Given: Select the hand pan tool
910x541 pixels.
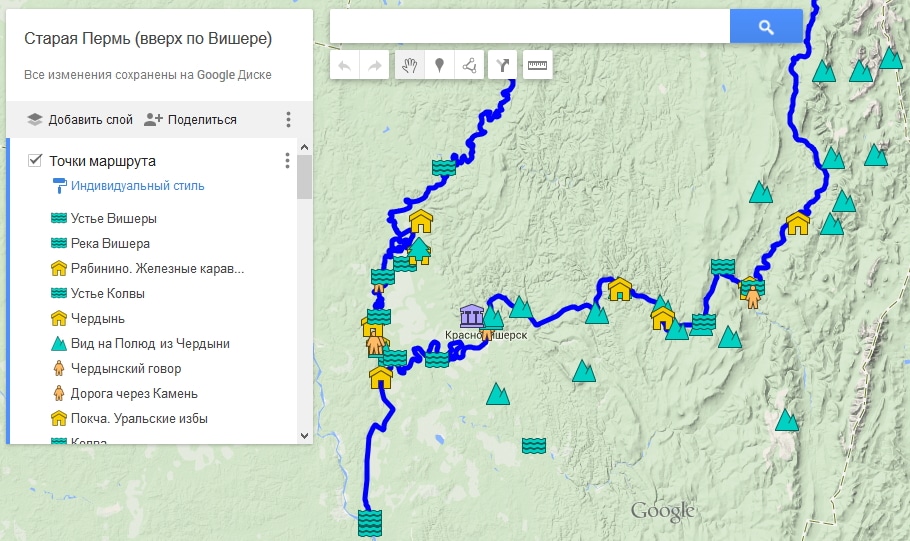Looking at the screenshot, I should (x=408, y=66).
